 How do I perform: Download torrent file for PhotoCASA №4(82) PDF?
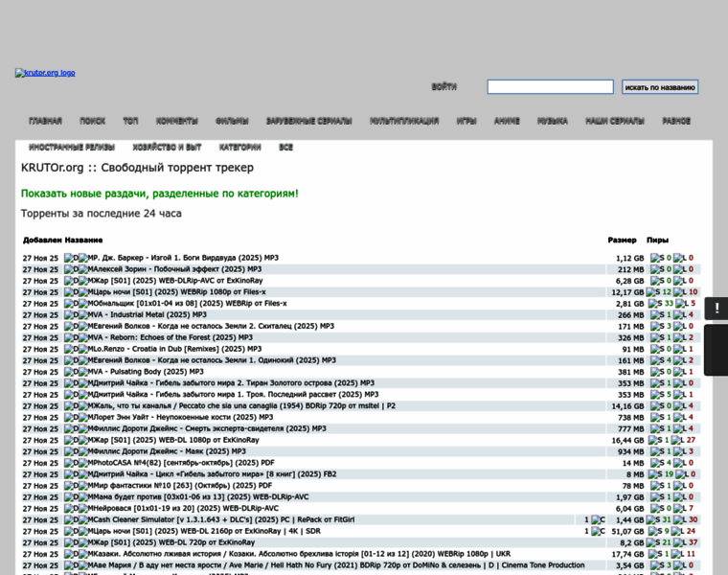pyautogui.click(x=71, y=463)
